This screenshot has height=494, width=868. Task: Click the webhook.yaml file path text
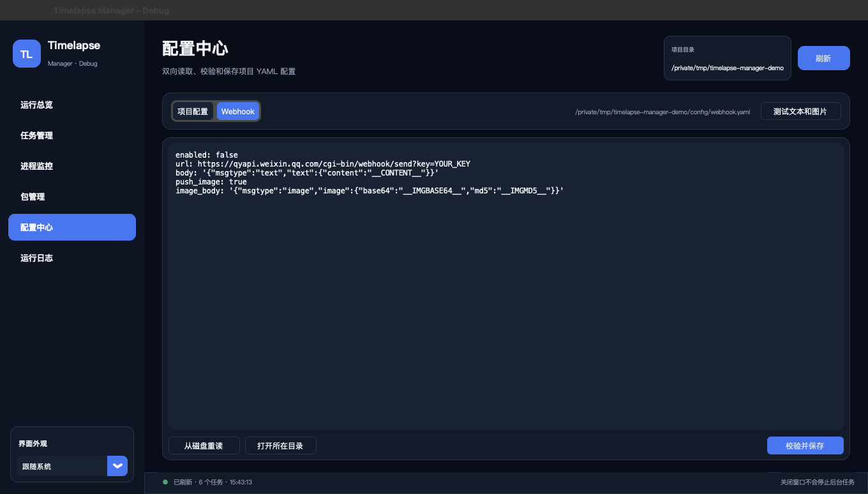click(x=662, y=112)
